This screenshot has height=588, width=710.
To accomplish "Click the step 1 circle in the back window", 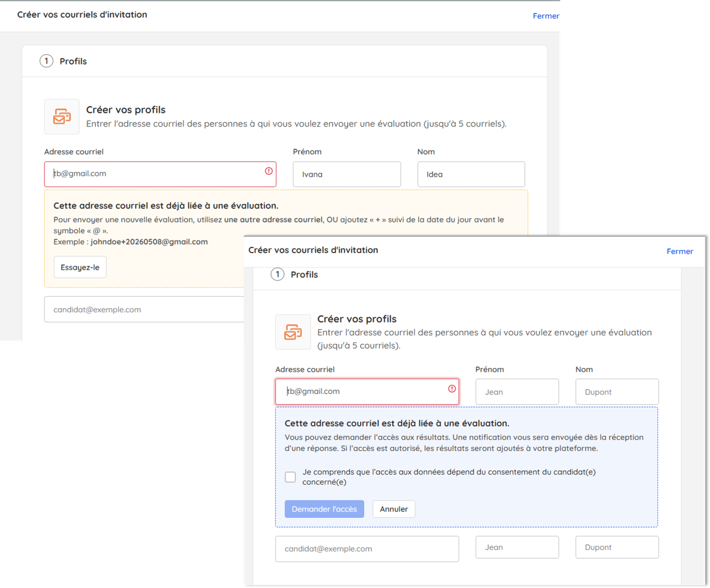I will (47, 61).
